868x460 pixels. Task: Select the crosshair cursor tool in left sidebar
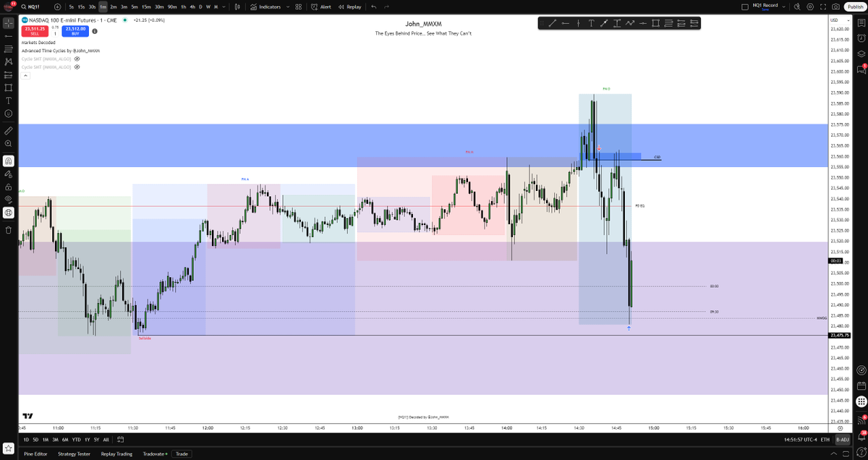(8, 22)
